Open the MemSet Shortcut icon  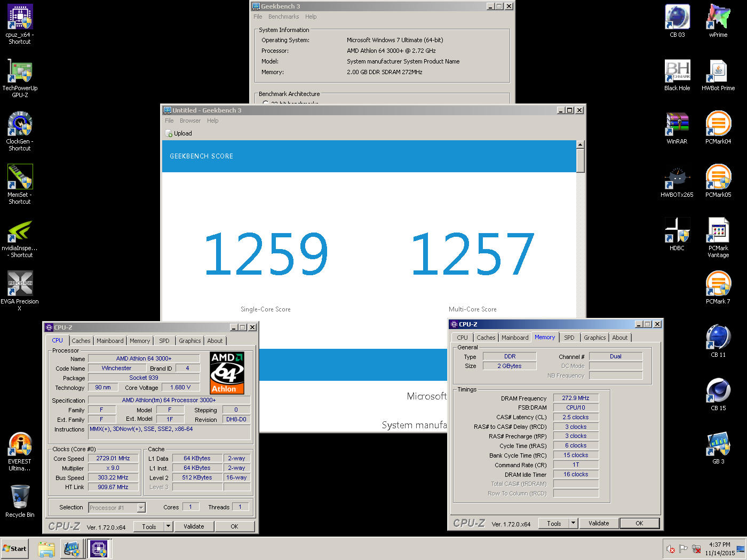[x=20, y=185]
